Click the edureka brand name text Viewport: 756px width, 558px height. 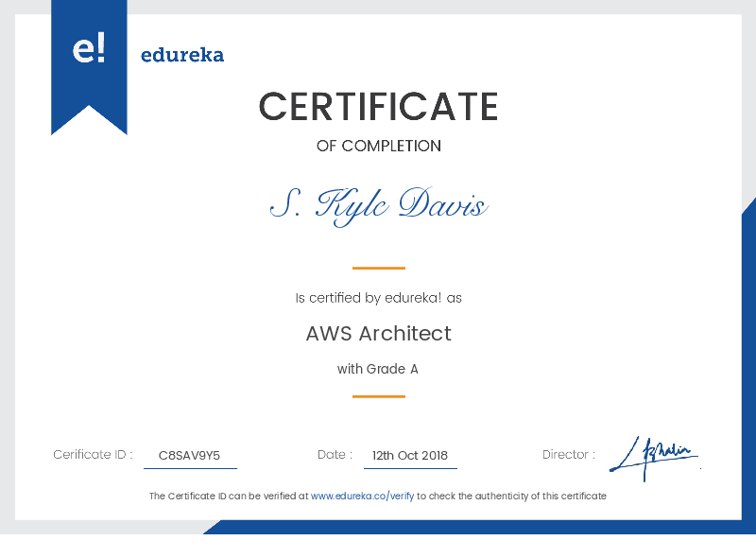[x=182, y=55]
